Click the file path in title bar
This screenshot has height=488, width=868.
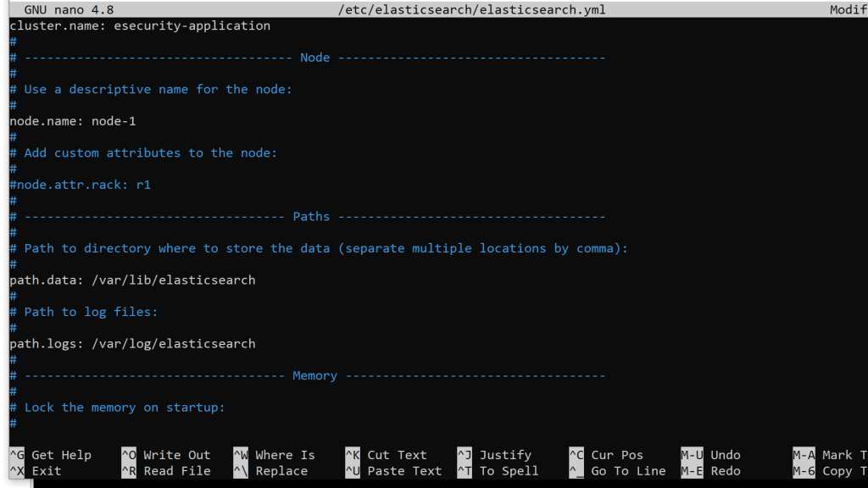(471, 9)
